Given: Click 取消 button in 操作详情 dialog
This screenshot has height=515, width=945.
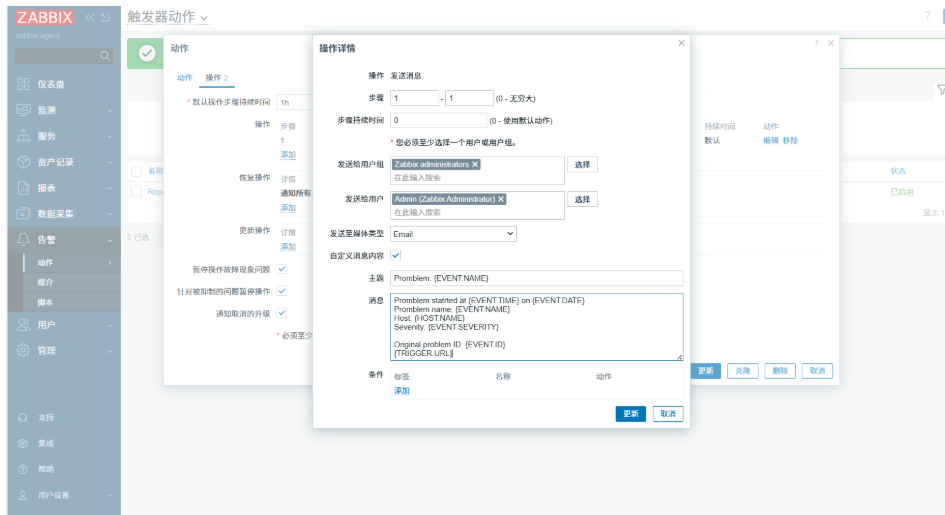Looking at the screenshot, I should pyautogui.click(x=668, y=414).
